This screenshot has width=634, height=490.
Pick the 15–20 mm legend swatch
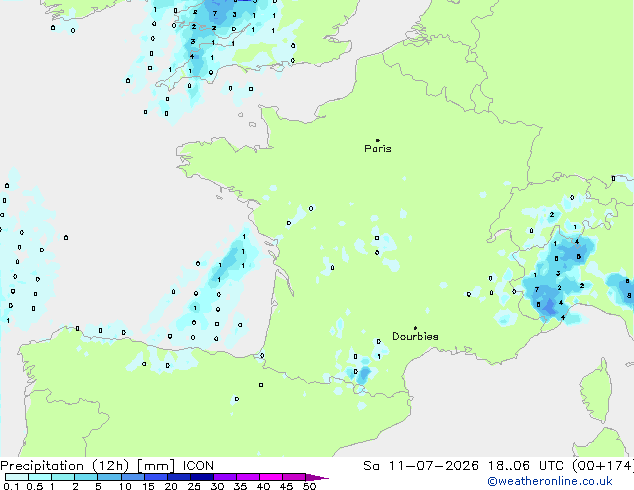click(155, 477)
